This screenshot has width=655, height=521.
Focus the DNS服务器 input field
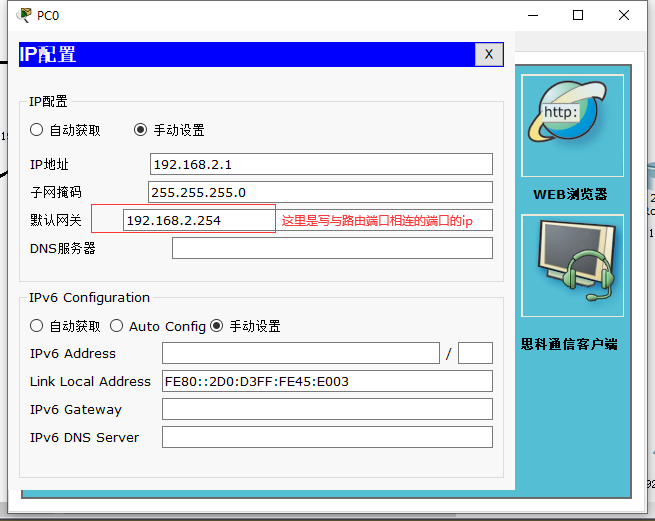click(333, 248)
